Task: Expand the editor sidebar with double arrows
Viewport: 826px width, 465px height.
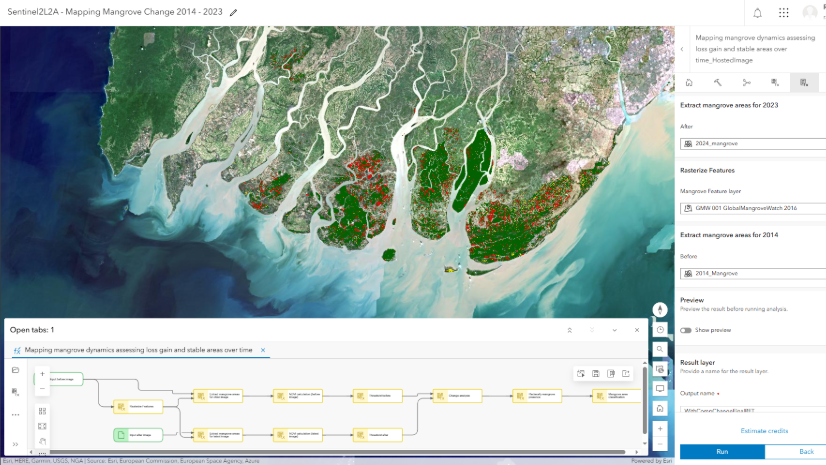Action: pos(15,444)
